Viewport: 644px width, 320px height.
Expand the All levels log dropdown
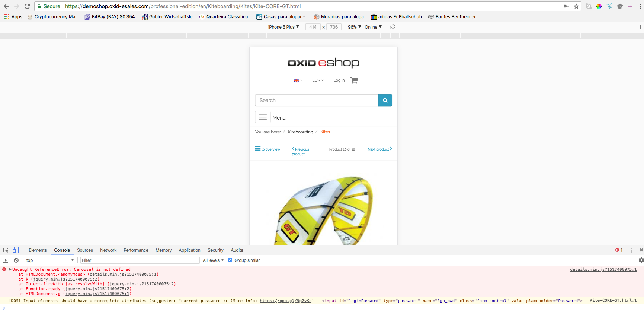(213, 260)
